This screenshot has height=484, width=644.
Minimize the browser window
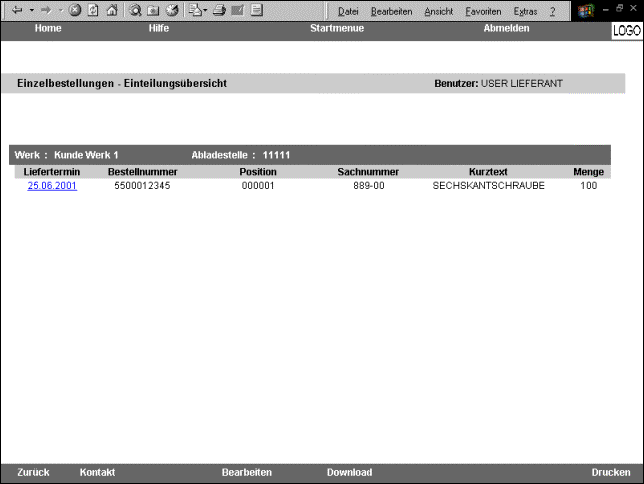(605, 9)
